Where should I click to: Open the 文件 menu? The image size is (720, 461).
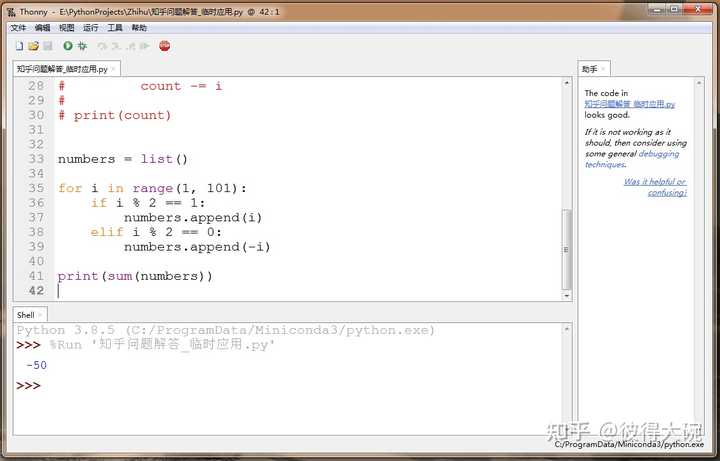click(18, 28)
